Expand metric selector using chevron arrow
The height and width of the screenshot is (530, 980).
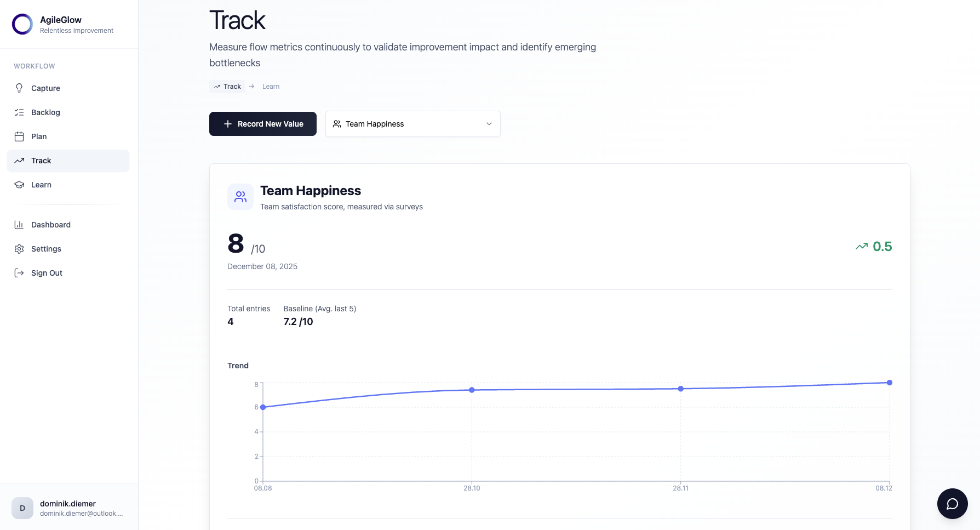pos(489,124)
